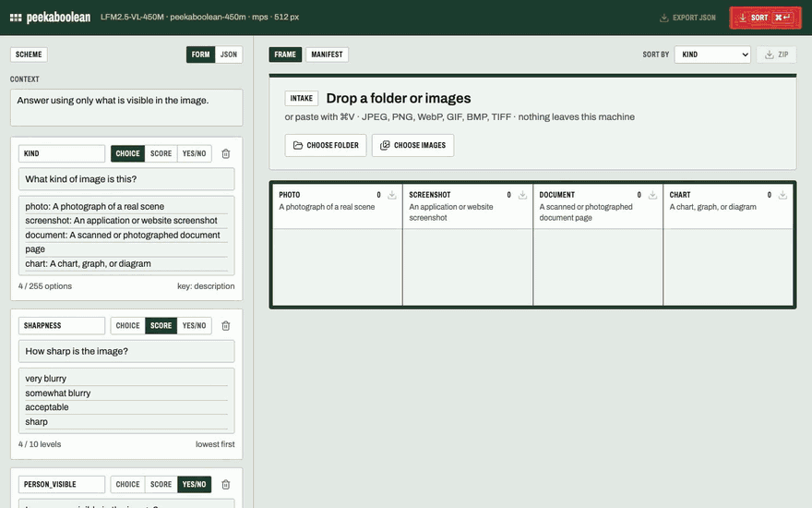Image resolution: width=812 pixels, height=508 pixels.
Task: Set PERSON_VISIBLE question type to CHOICE
Action: [x=127, y=484]
